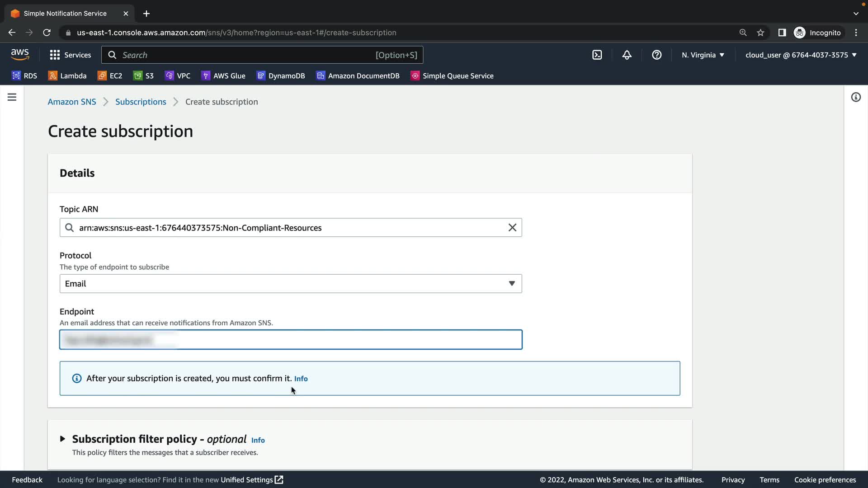868x488 pixels.
Task: Open the Lambda shortcut in favorites bar
Action: click(67, 76)
